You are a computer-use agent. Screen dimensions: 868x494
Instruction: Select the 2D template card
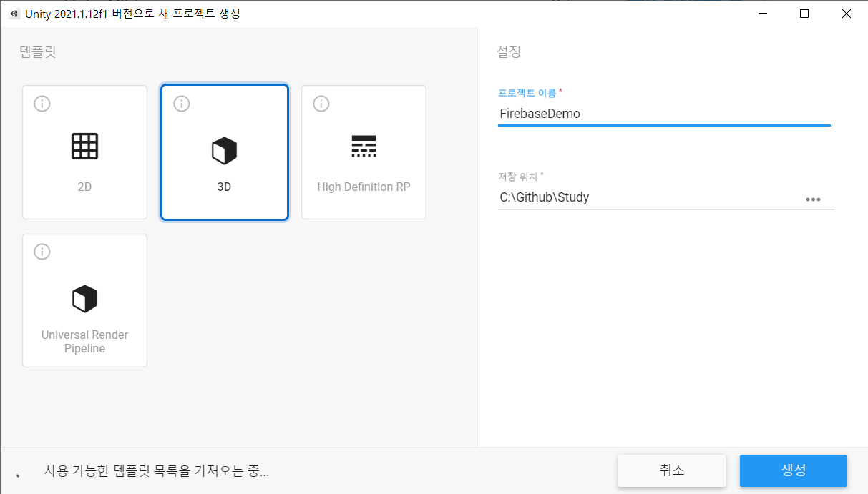84,152
